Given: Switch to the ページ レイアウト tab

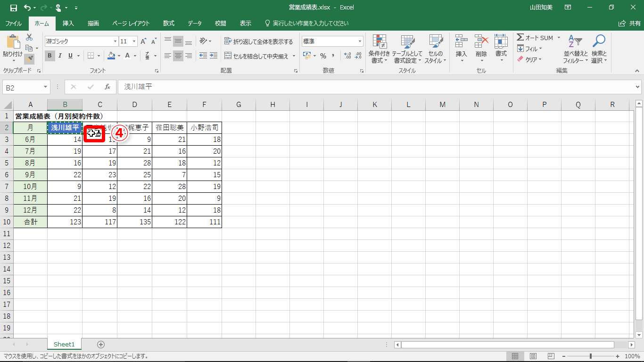Looking at the screenshot, I should pos(131,23).
